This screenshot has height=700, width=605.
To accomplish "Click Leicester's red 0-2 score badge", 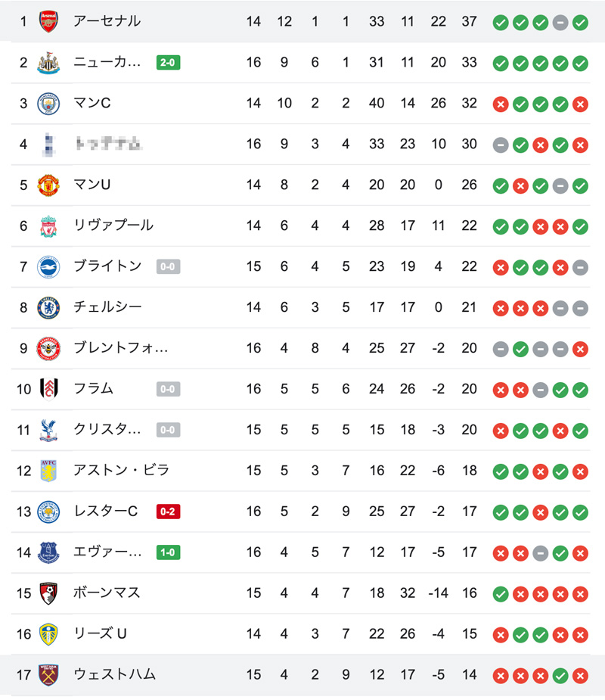I will pyautogui.click(x=168, y=512).
